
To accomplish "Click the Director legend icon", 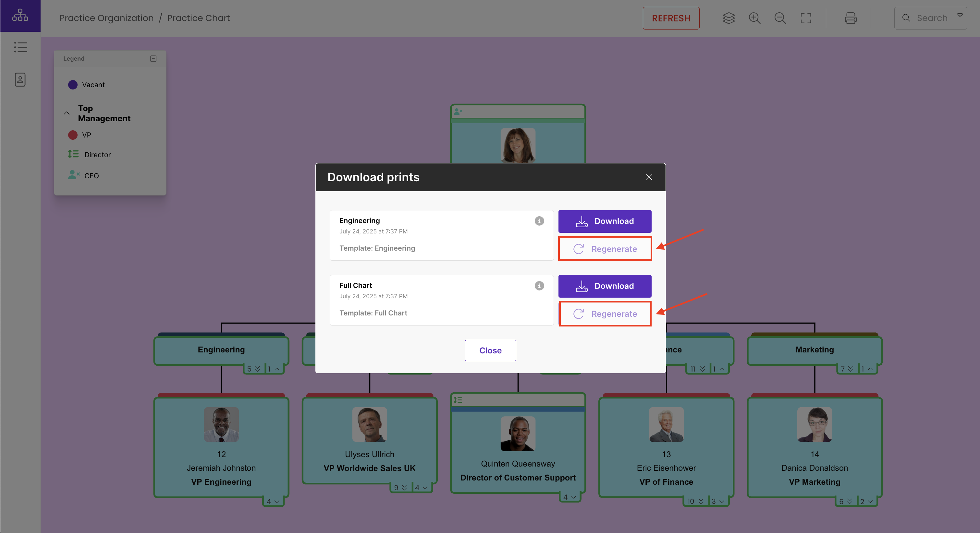I will click(73, 154).
